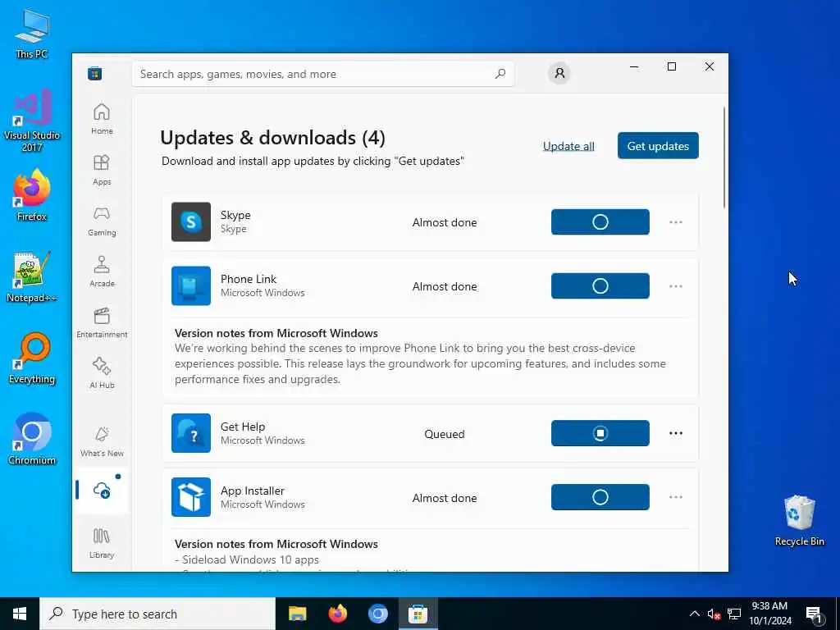Open the Windows Start menu

point(20,614)
